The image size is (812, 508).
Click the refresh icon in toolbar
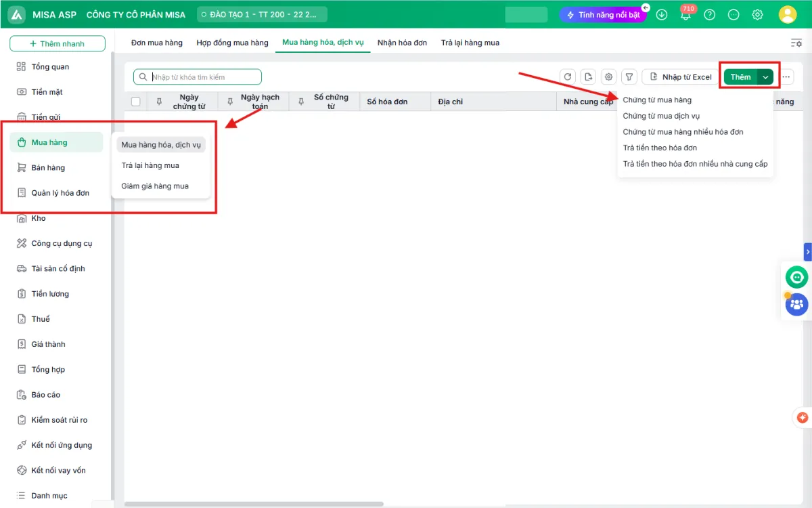click(x=568, y=77)
